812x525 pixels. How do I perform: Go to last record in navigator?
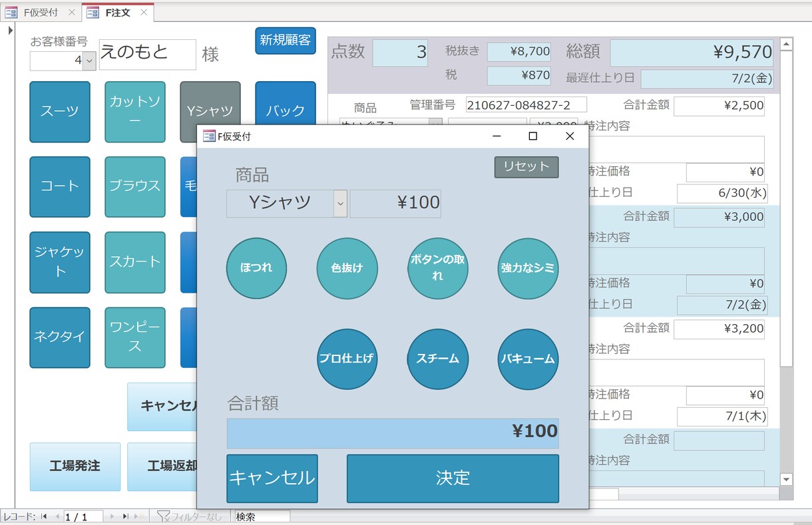(125, 516)
